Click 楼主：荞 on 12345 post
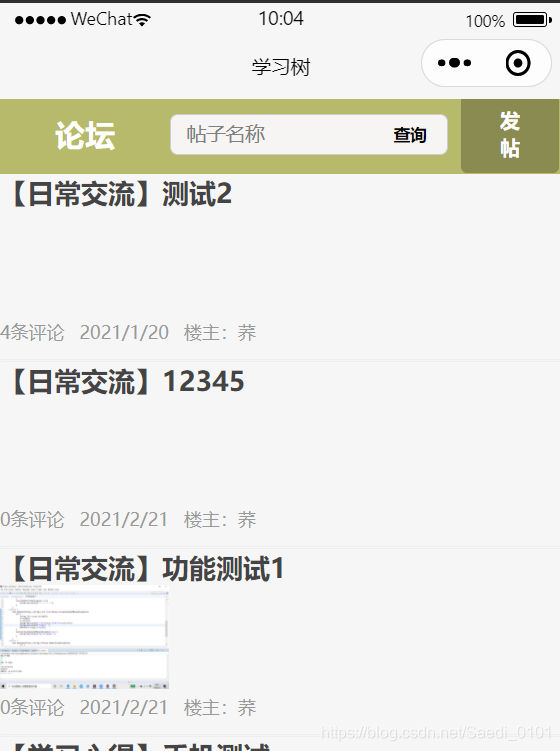This screenshot has width=560, height=751. [220, 520]
